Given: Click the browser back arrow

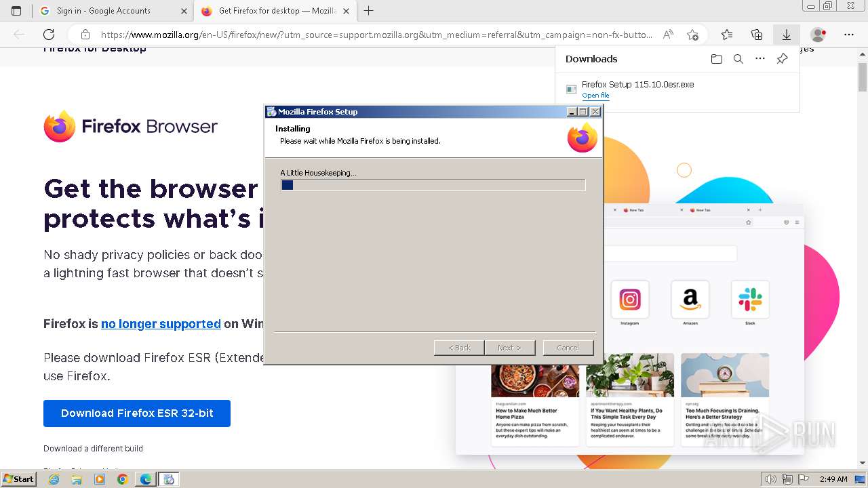Looking at the screenshot, I should (x=19, y=35).
